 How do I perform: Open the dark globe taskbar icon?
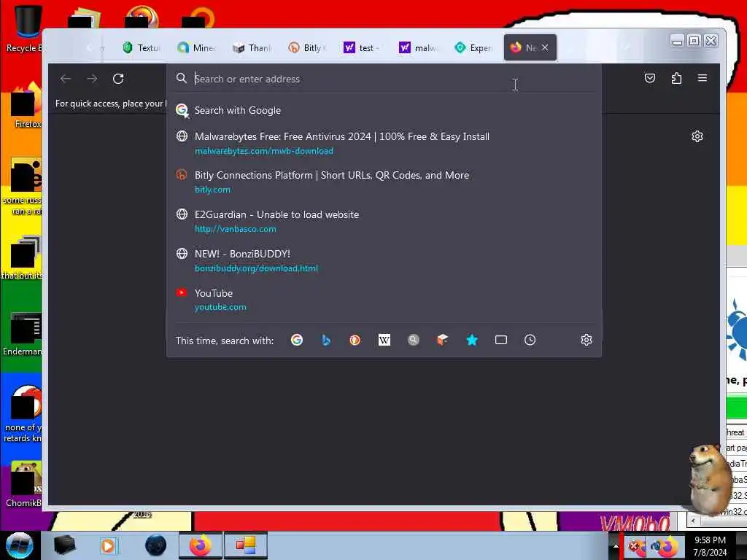(x=155, y=545)
